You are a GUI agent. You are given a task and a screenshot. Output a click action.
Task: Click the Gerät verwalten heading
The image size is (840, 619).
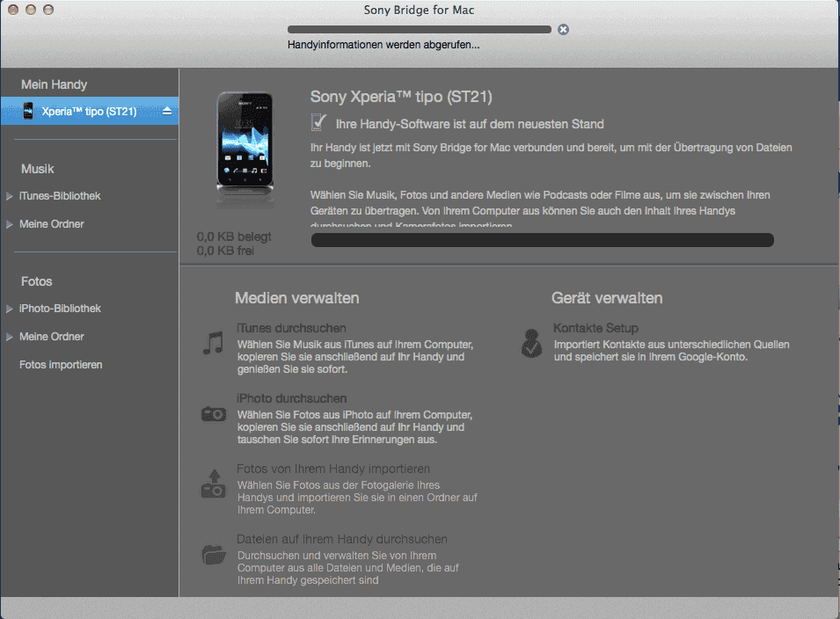(x=607, y=298)
